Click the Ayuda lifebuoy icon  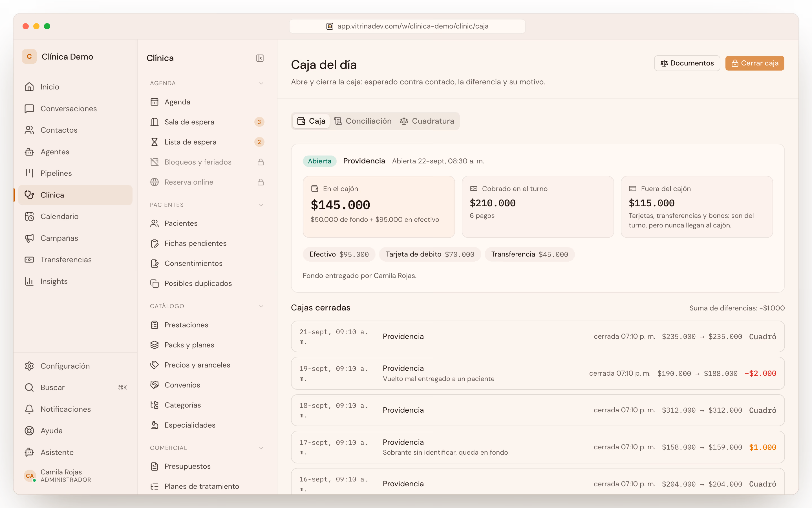[29, 431]
